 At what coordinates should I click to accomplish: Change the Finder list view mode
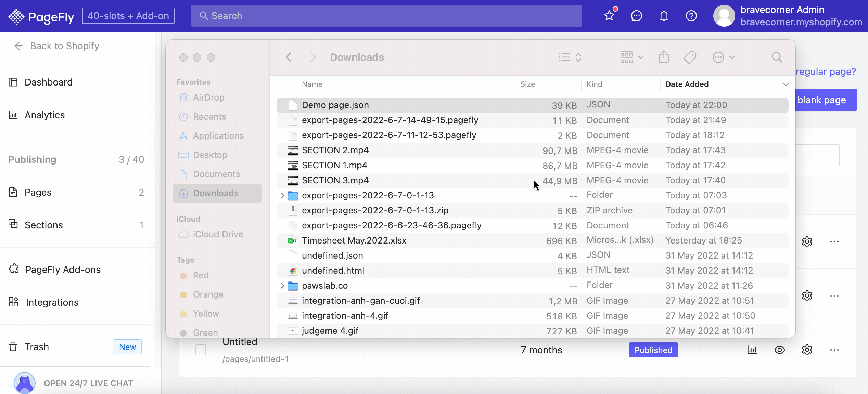coord(570,57)
